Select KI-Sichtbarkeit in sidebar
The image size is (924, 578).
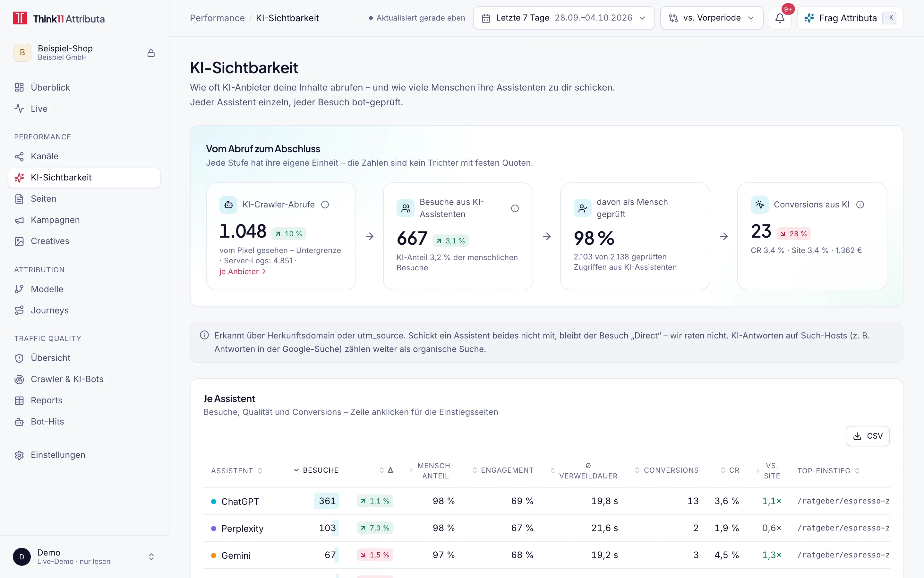(x=84, y=178)
